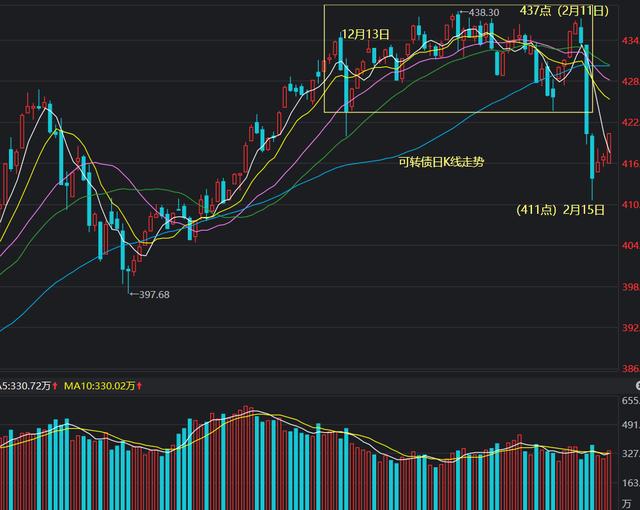Click the 398 price axis label

pyautogui.click(x=629, y=287)
